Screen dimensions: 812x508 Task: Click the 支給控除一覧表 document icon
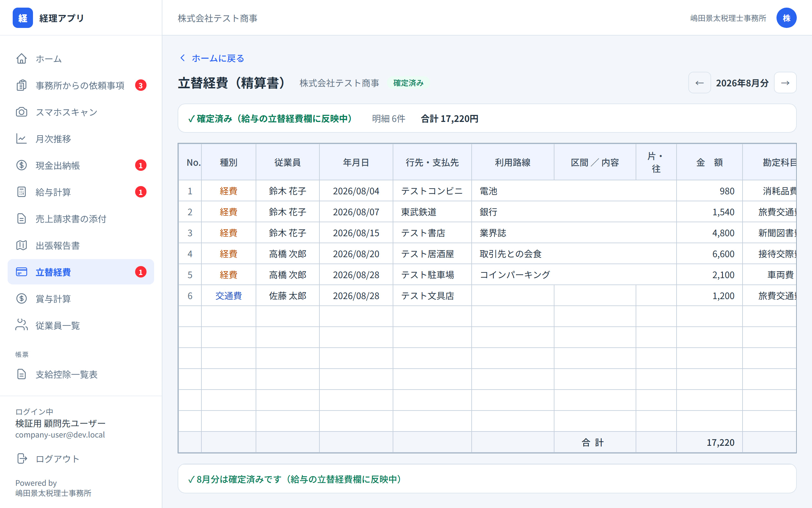click(x=22, y=374)
